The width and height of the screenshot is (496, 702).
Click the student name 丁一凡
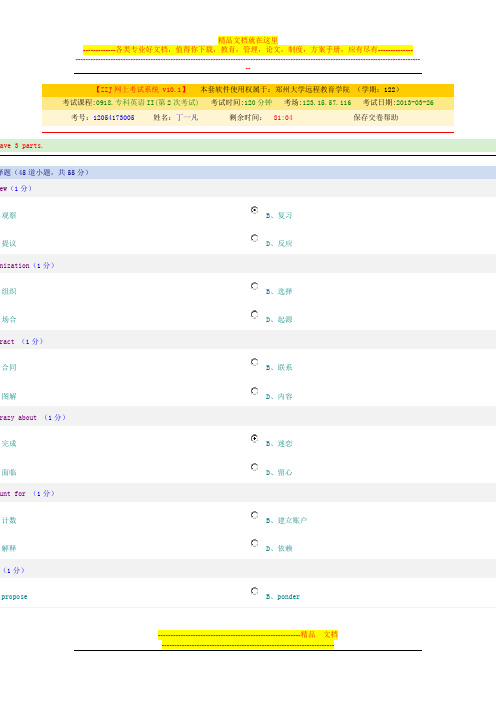tap(187, 117)
